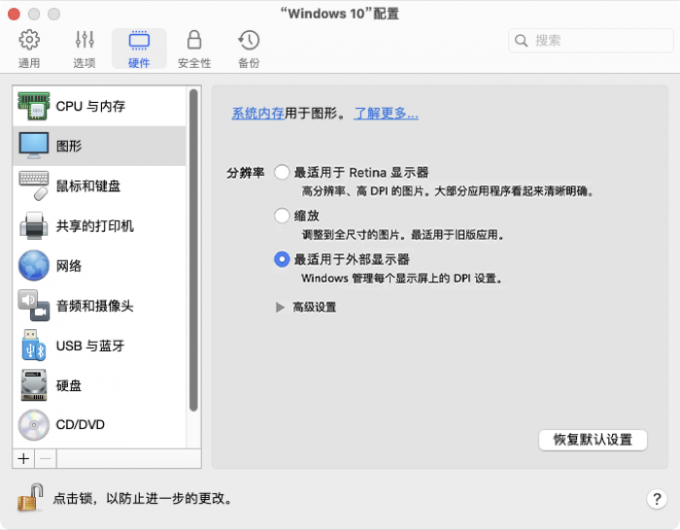Select the USB 与蓝牙 icon
Viewport: 680px width, 530px height.
coord(33,345)
